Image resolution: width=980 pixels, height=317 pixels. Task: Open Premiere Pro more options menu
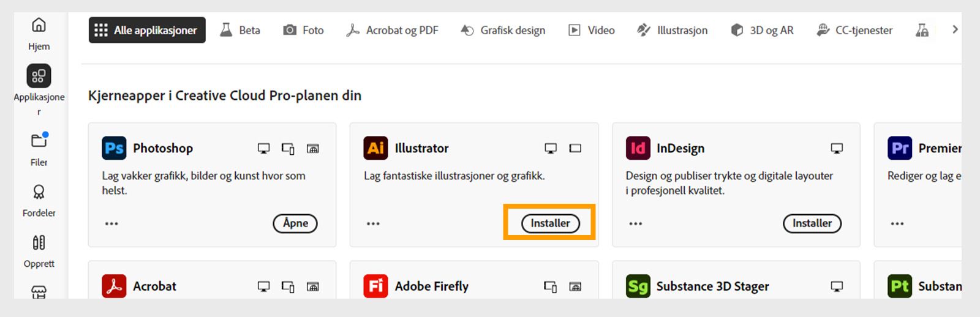[x=897, y=223]
